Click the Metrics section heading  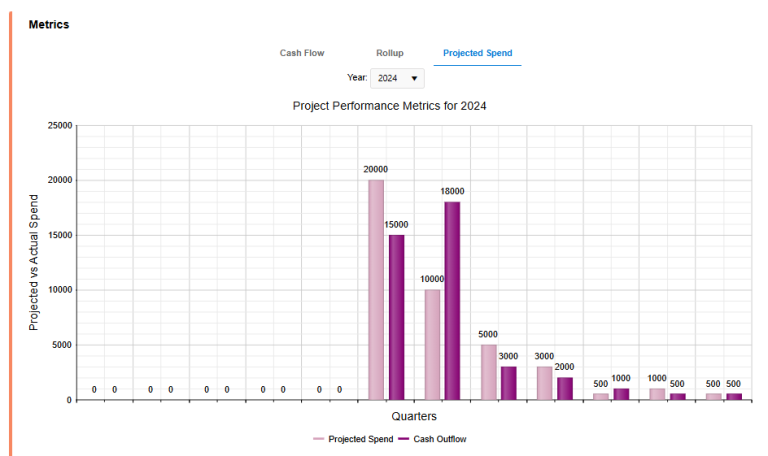[49, 24]
